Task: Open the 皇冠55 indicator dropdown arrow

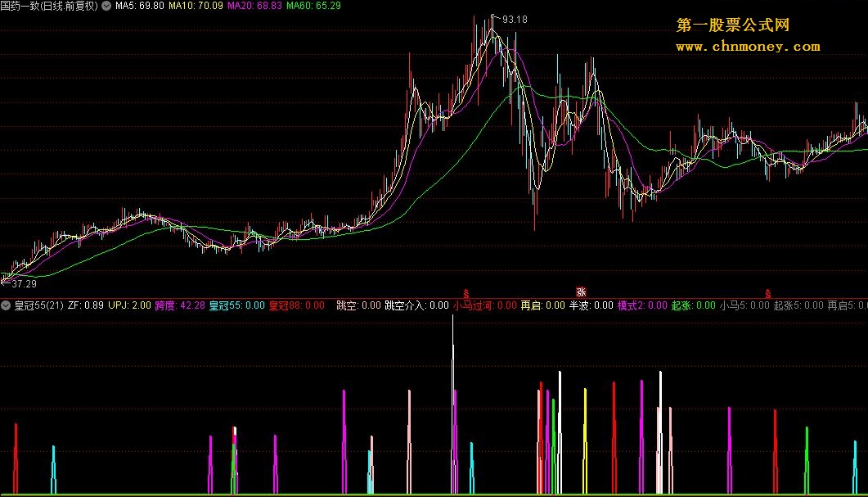Action: click(x=6, y=305)
